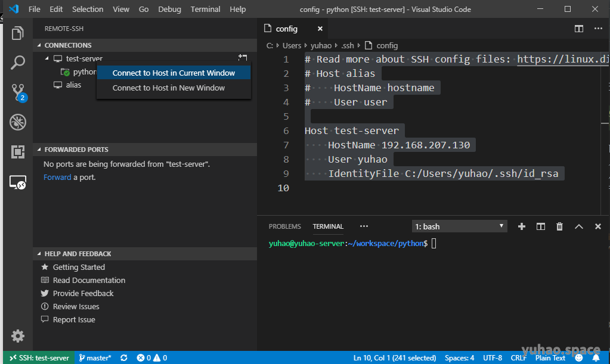Choose Connect to Host in New Window
The width and height of the screenshot is (610, 364).
(174, 88)
